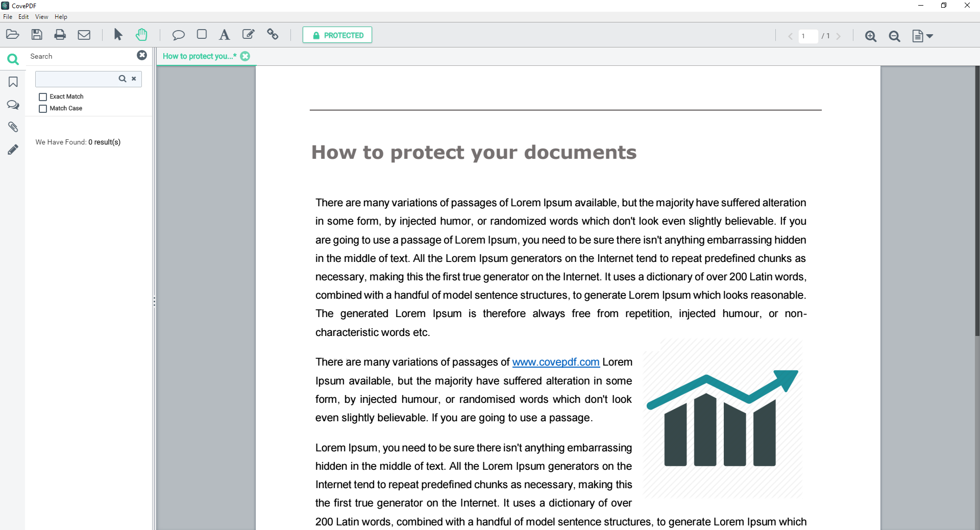This screenshot has height=530, width=980.
Task: Save the document with the floppy disk icon
Action: coord(37,35)
